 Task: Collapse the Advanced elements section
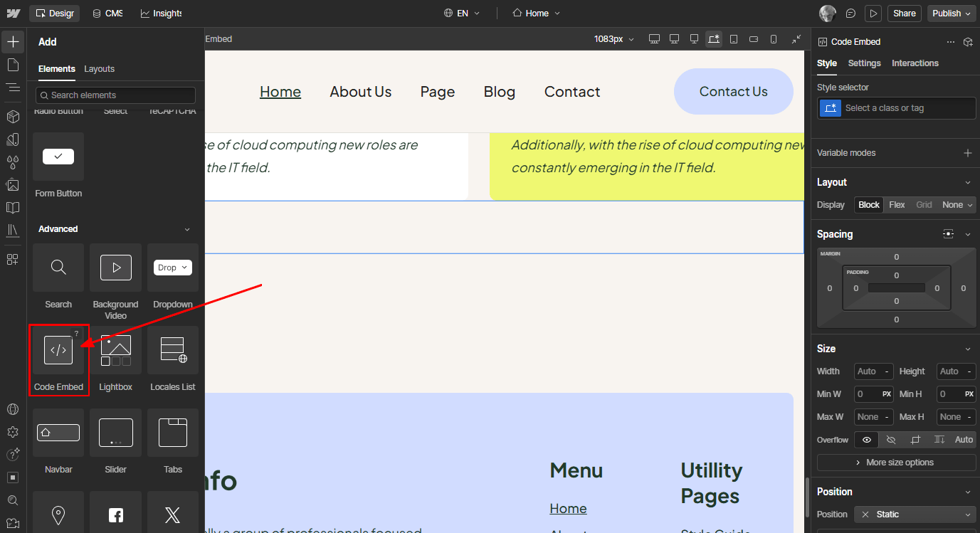click(187, 229)
